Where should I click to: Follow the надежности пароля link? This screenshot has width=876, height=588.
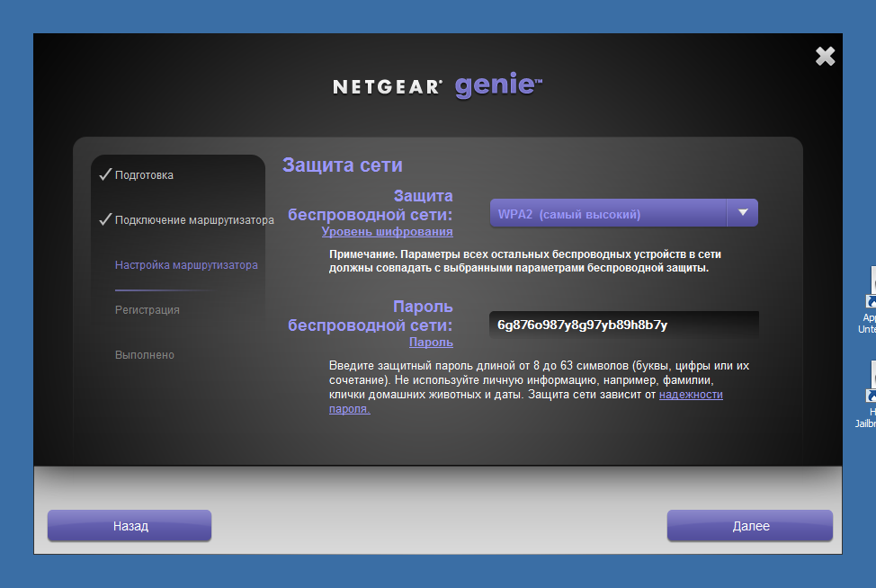click(x=691, y=395)
